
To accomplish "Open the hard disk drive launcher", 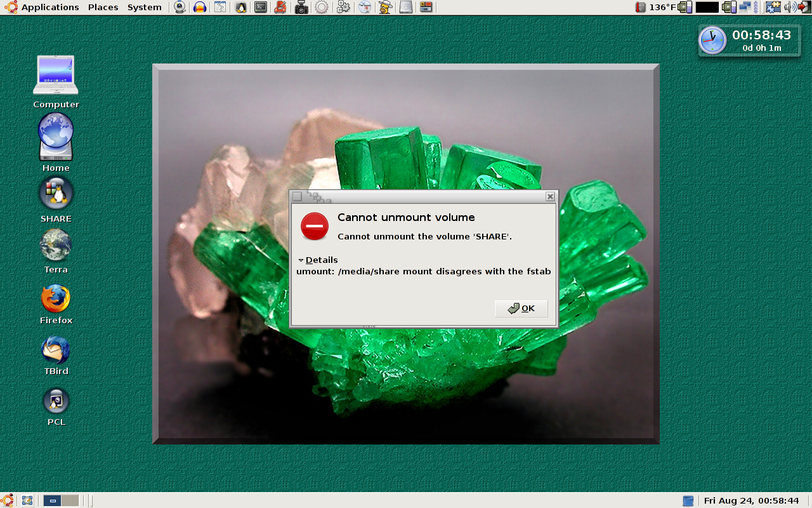I will coord(405,7).
